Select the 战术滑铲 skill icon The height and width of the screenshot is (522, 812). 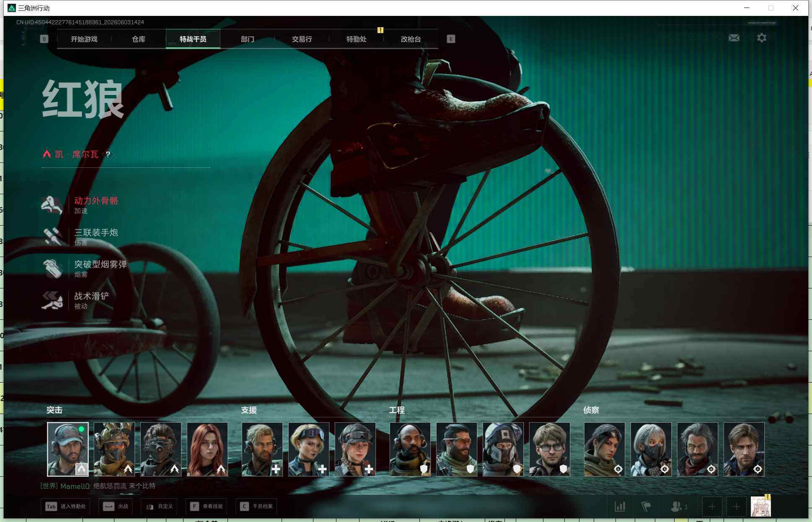(x=52, y=300)
